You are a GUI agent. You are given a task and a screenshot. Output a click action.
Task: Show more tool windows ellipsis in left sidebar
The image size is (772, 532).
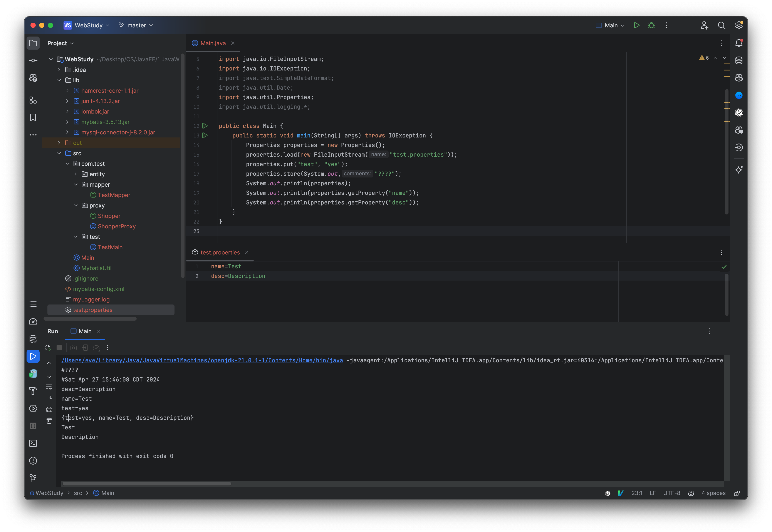point(33,135)
